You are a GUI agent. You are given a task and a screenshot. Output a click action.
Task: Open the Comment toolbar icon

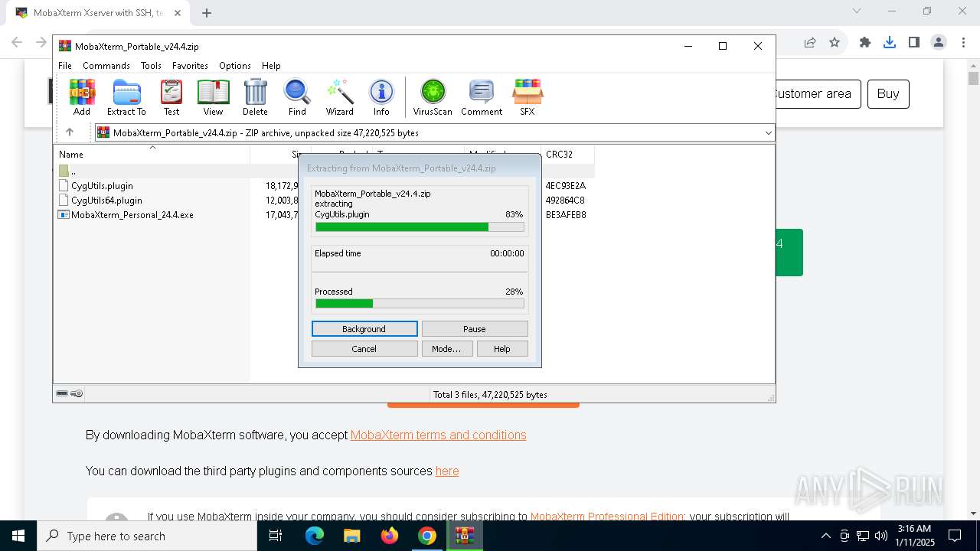(482, 97)
